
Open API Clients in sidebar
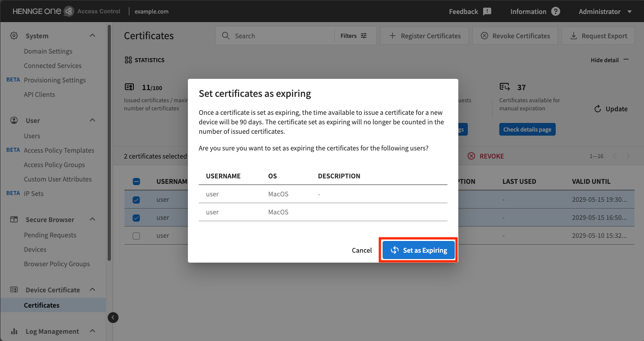[x=40, y=95]
